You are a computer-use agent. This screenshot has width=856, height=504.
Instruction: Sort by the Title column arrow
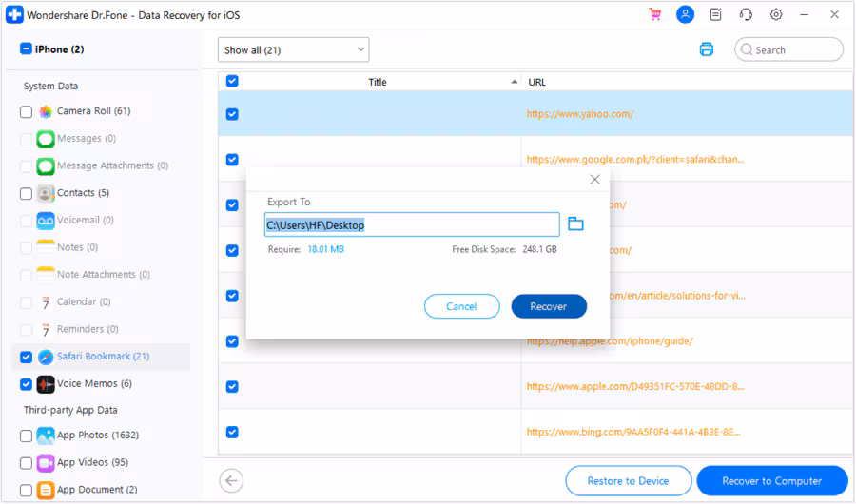(x=514, y=82)
